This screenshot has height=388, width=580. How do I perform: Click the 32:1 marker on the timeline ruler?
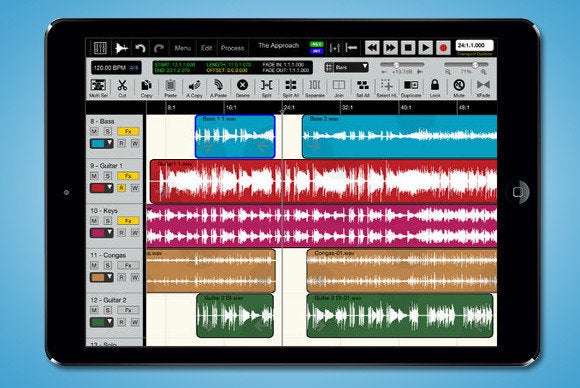click(x=347, y=108)
